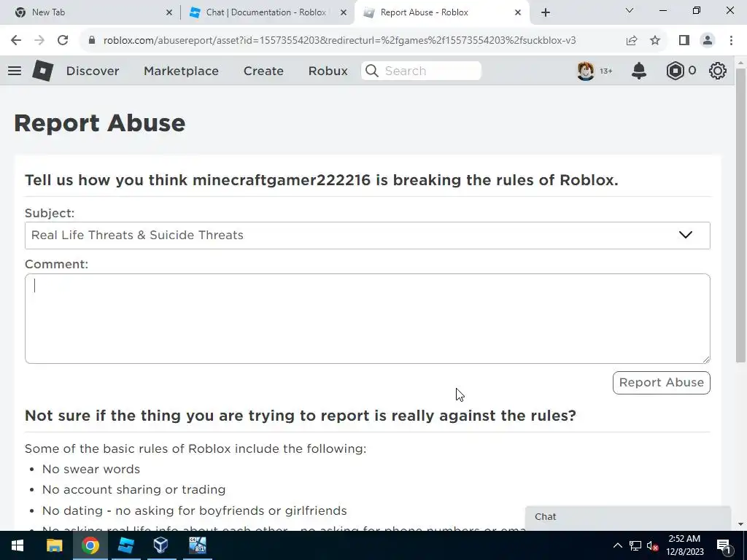Open the Roblox hamburger navigation menu
The height and width of the screenshot is (560, 747).
(x=15, y=71)
